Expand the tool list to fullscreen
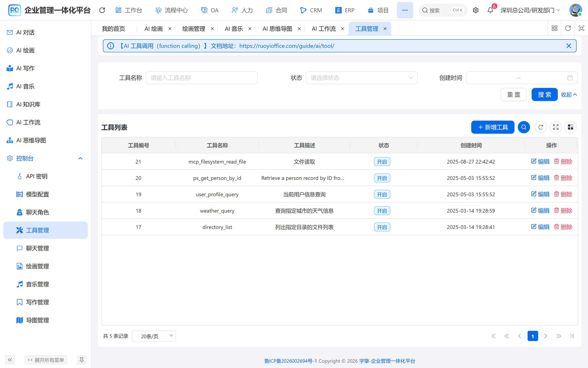The image size is (588, 368). 556,127
